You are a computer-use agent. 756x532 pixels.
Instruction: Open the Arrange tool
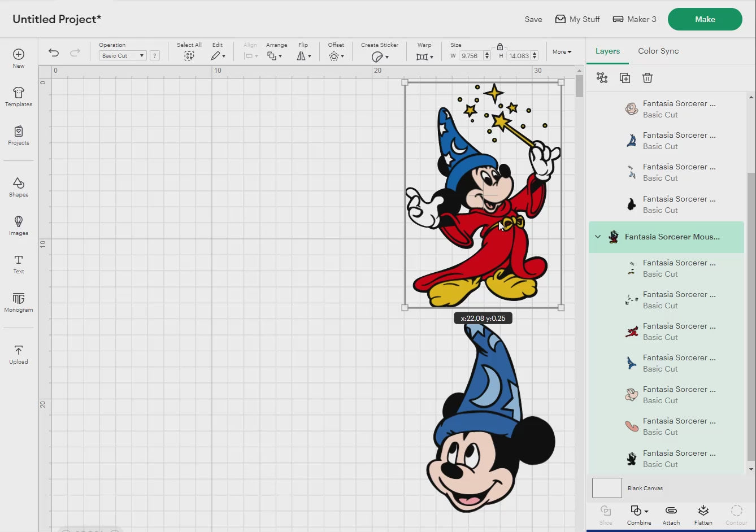pyautogui.click(x=275, y=56)
